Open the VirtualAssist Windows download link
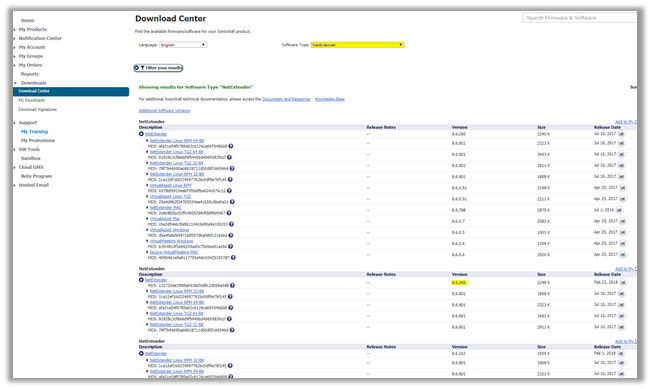 [169, 230]
